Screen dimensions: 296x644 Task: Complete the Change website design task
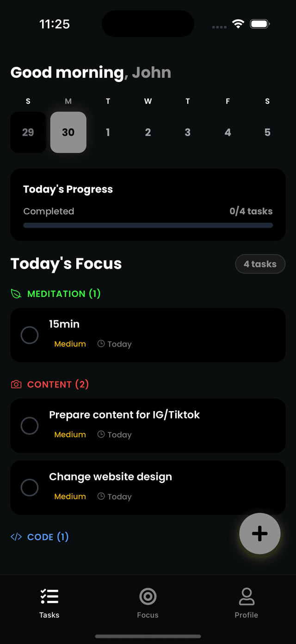coord(30,488)
